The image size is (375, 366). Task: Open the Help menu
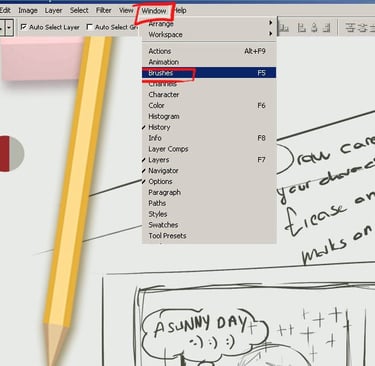tap(181, 11)
